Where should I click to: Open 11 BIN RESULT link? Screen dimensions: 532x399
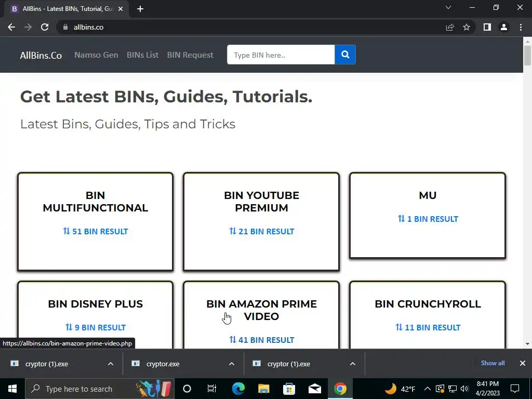(428, 327)
